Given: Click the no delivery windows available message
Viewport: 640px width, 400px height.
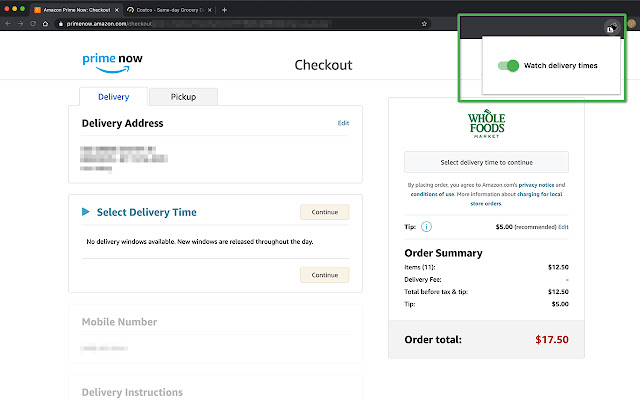Looking at the screenshot, I should (200, 242).
